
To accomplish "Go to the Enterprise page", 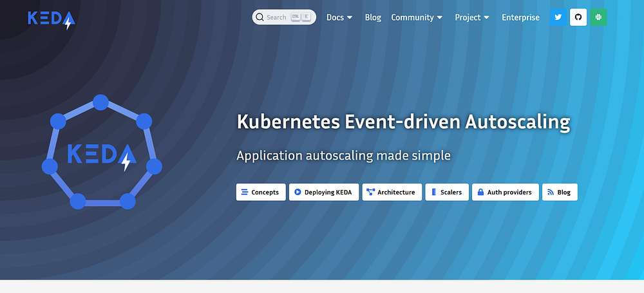I will pos(521,17).
